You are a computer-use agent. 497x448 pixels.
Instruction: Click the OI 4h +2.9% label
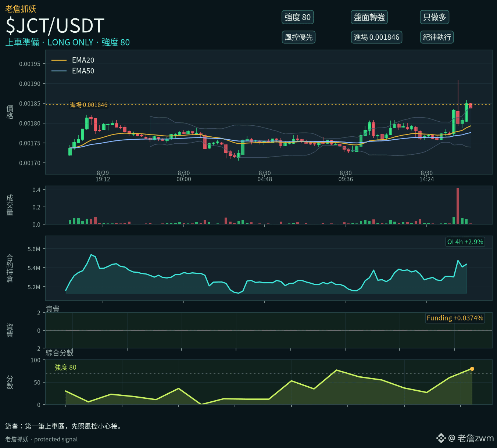[x=465, y=242]
